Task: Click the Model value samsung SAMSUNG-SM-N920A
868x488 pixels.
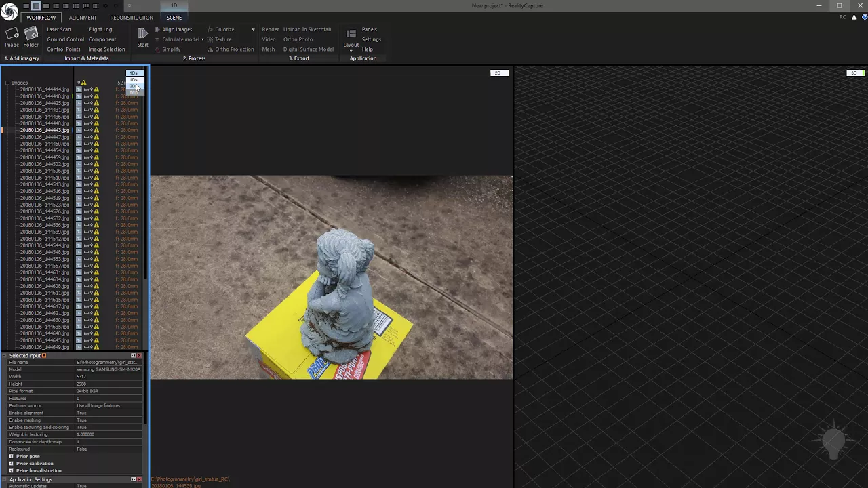Action: (x=108, y=369)
